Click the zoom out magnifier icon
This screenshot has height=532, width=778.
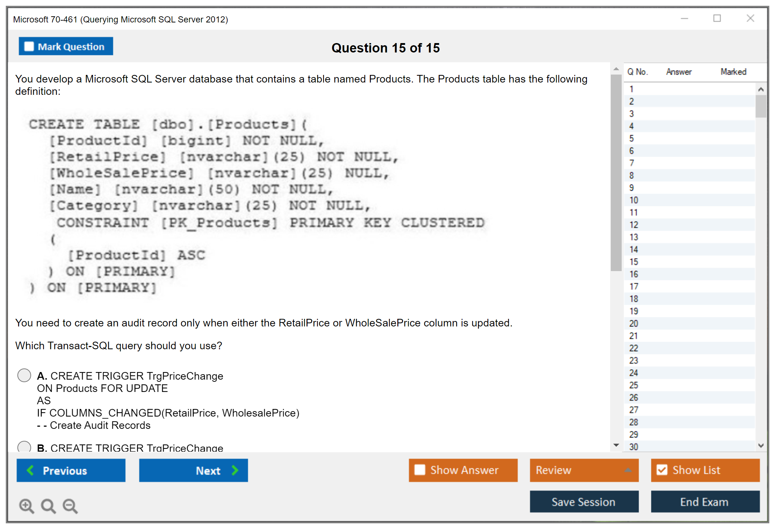(x=70, y=506)
